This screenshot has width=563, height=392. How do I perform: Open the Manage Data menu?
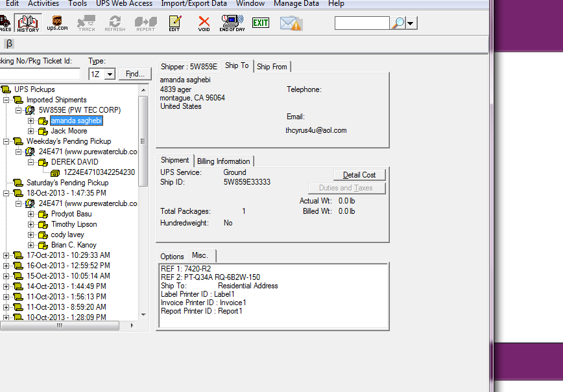[x=296, y=4]
